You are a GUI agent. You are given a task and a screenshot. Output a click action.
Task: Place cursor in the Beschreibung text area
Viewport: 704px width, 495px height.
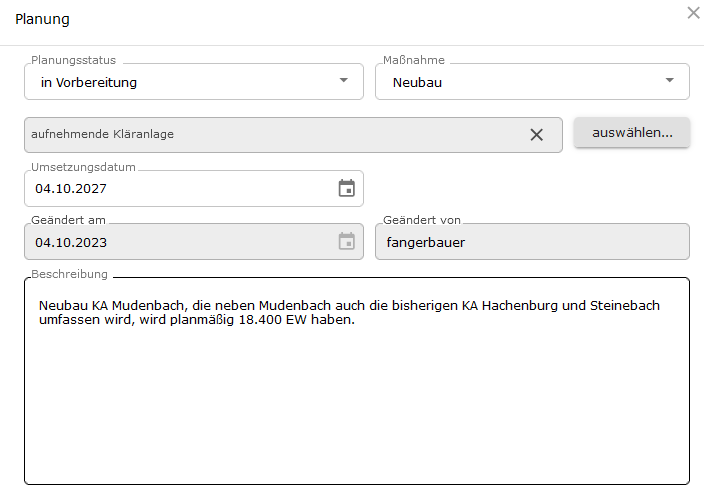click(357, 381)
